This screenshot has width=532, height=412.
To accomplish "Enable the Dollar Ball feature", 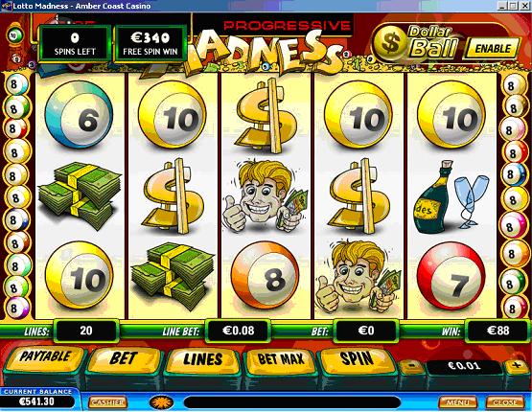I will [x=493, y=48].
